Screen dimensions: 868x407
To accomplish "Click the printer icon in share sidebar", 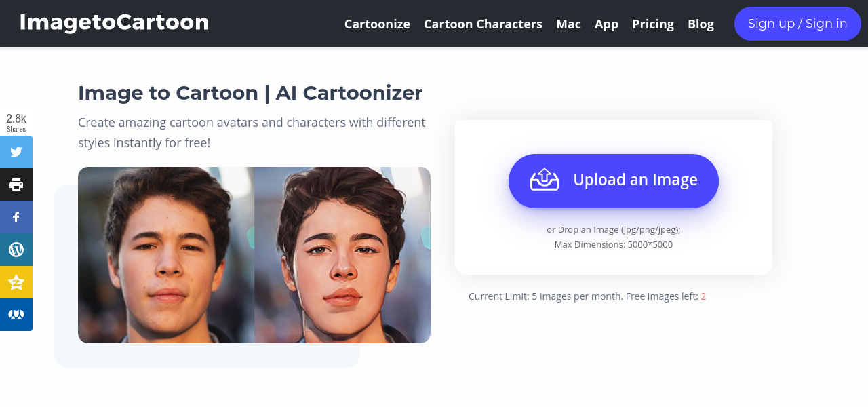I will point(16,185).
